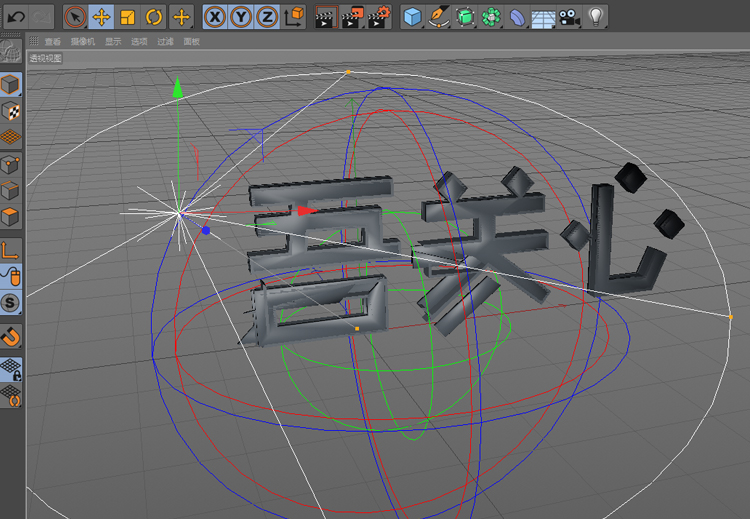Switch to Texture mode
Screen dimensions: 750x519
click(11, 111)
